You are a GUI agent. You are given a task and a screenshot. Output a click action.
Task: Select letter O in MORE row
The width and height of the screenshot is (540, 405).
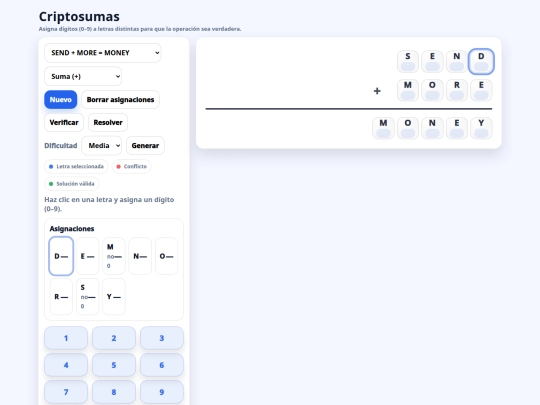pyautogui.click(x=432, y=90)
